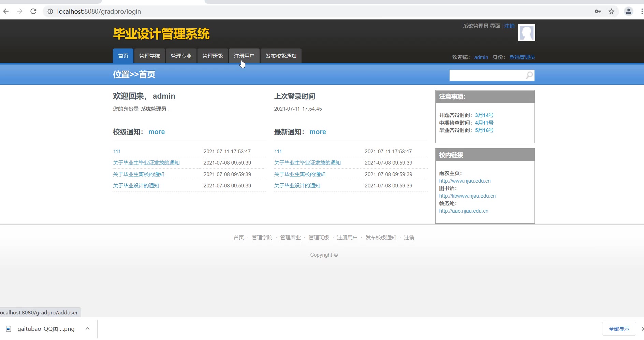
Task: Select the 首页 navigation tab
Action: (x=123, y=56)
